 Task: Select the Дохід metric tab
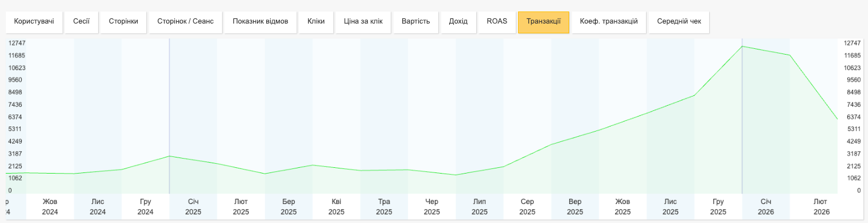458,22
